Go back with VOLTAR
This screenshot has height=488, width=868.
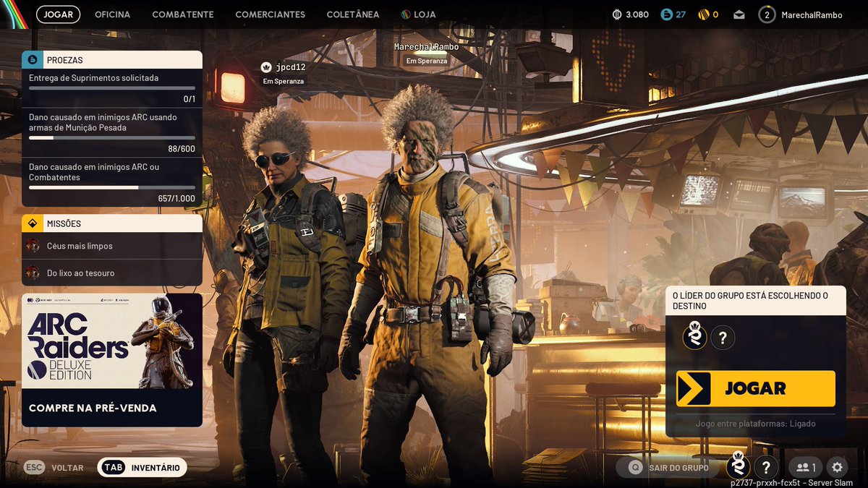(x=67, y=468)
